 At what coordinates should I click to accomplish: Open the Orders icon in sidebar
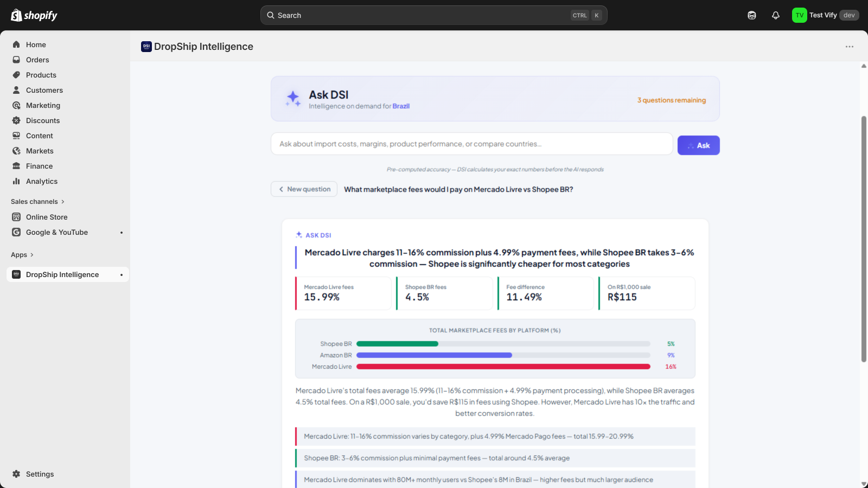pos(16,60)
